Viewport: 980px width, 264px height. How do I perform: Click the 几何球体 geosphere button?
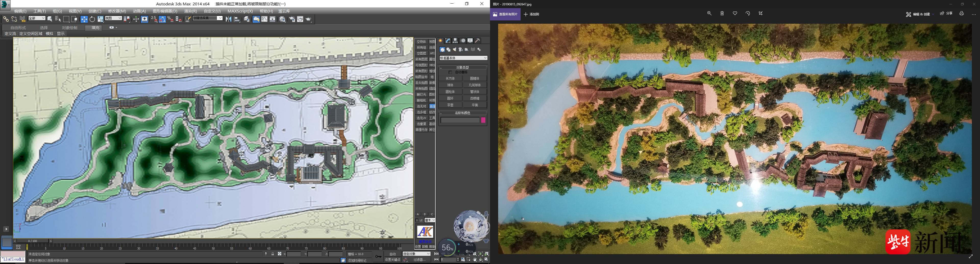point(475,85)
